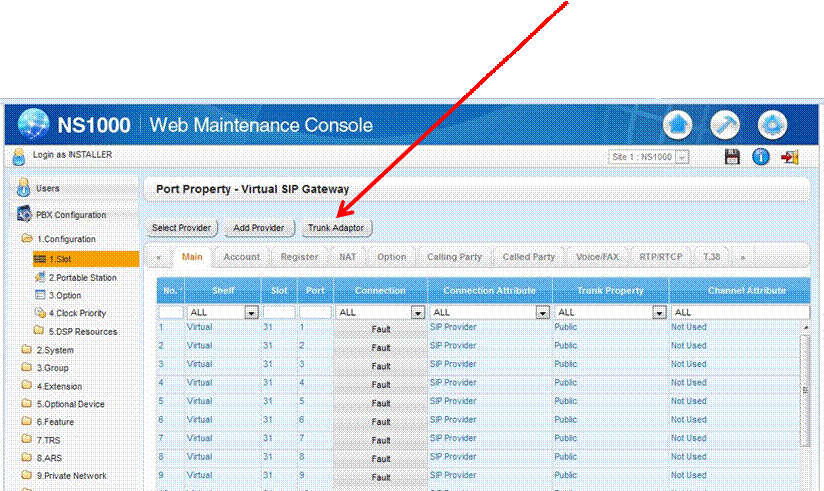Open the hammer maintenance tool icon
The image size is (824, 491).
(x=725, y=125)
